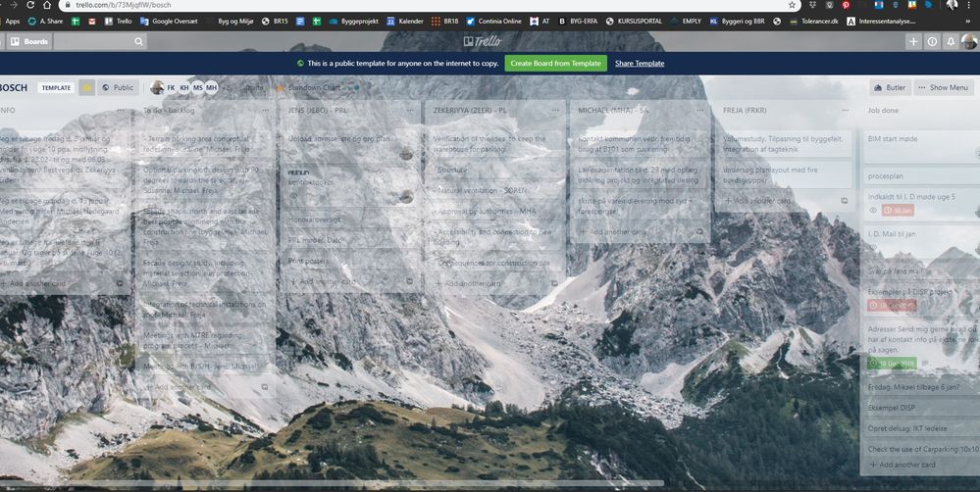This screenshot has height=492, width=980.
Task: Open the Byggeri og BBR bookmark
Action: 738,22
